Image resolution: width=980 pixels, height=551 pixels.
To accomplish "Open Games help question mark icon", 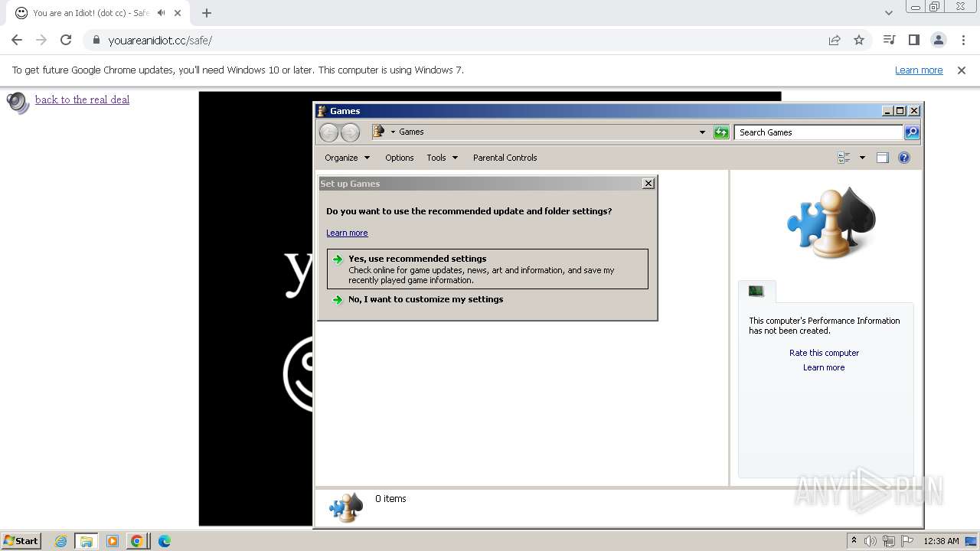I will tap(904, 158).
